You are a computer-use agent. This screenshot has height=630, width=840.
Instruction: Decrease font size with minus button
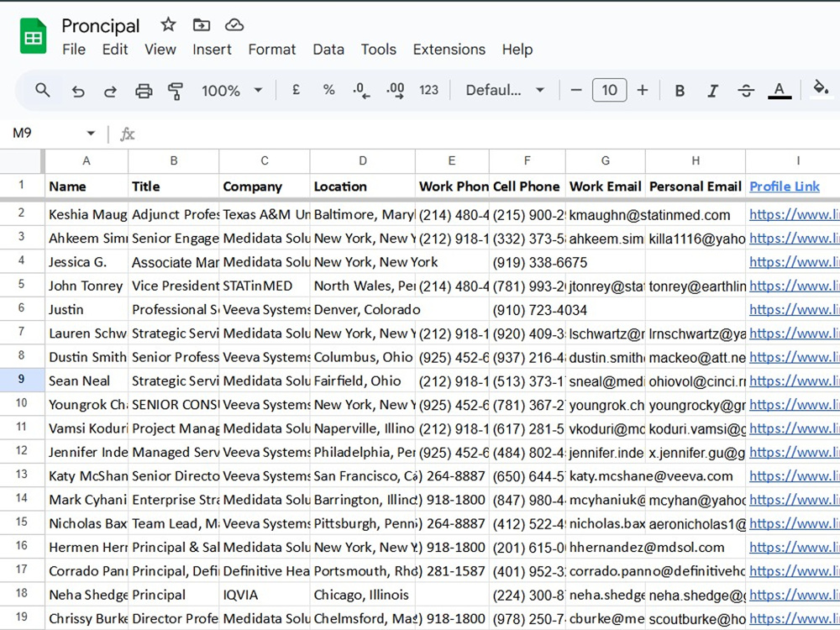coord(576,90)
